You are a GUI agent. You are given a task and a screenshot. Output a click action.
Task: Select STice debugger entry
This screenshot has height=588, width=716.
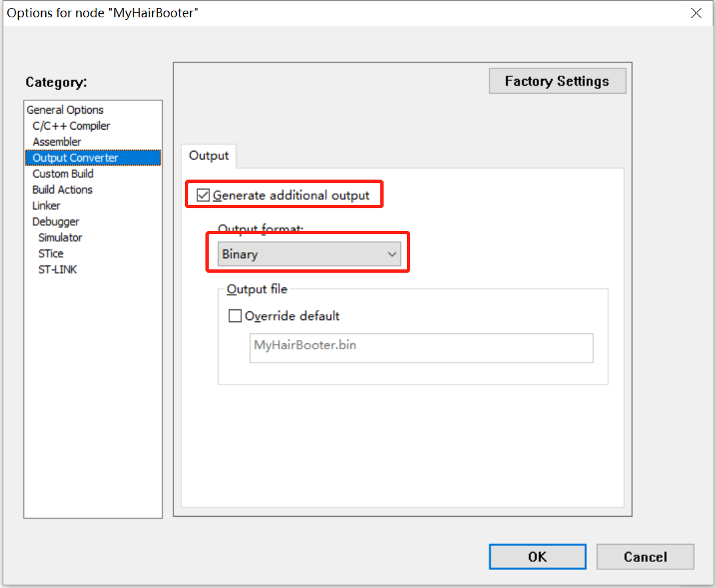tap(51, 253)
